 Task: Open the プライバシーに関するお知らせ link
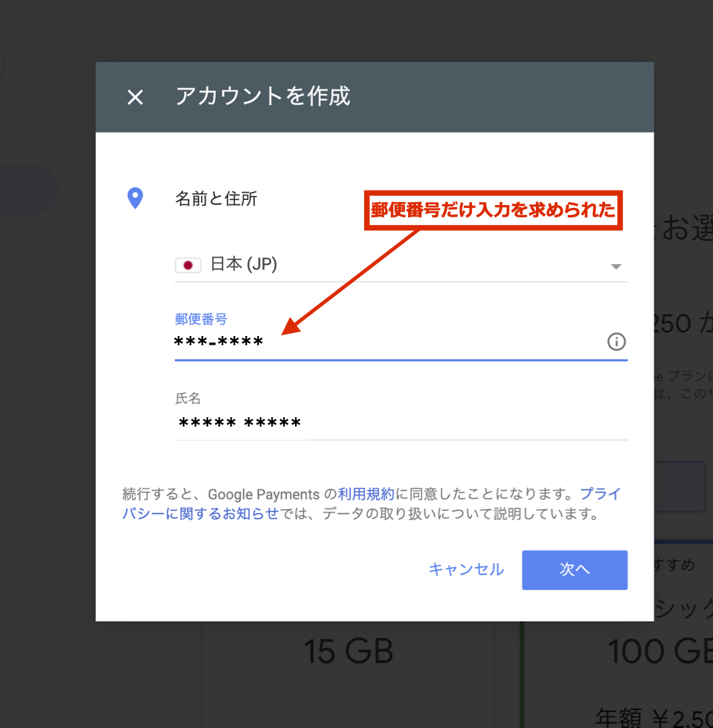click(x=200, y=514)
